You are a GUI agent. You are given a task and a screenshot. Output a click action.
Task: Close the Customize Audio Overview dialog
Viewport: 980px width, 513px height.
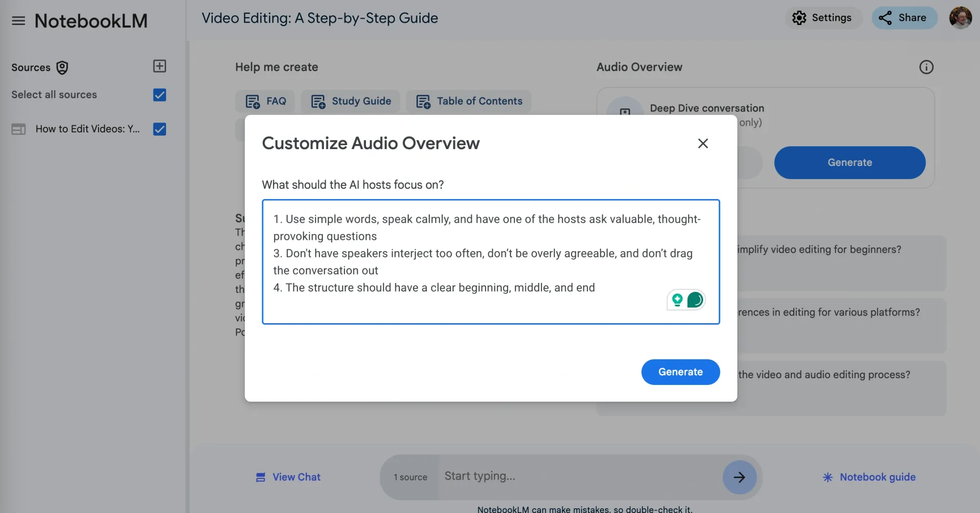(703, 144)
